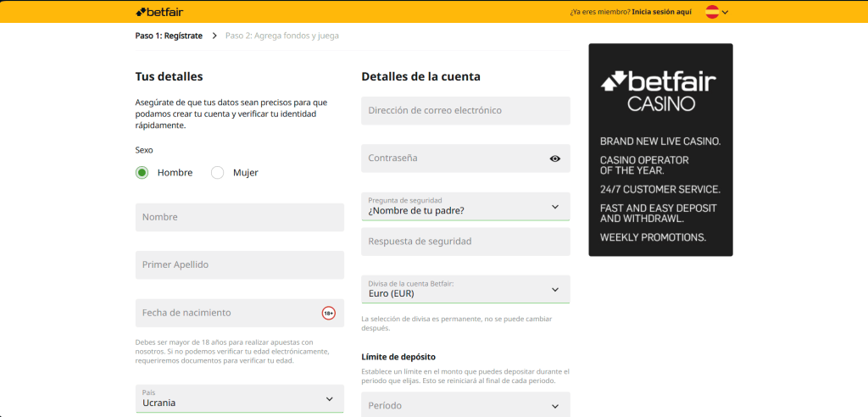The width and height of the screenshot is (868, 417).
Task: Click 'Debes ser mayor de 18 años' notice
Action: (232, 352)
